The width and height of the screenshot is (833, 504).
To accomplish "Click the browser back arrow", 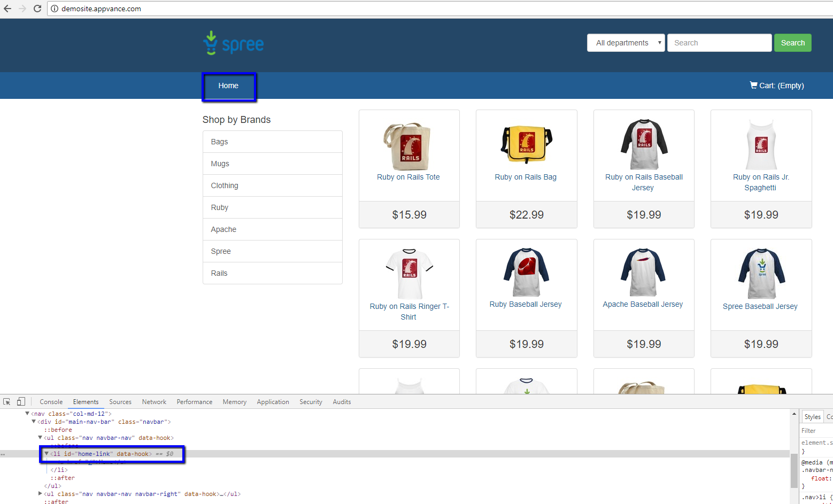I will pos(7,9).
